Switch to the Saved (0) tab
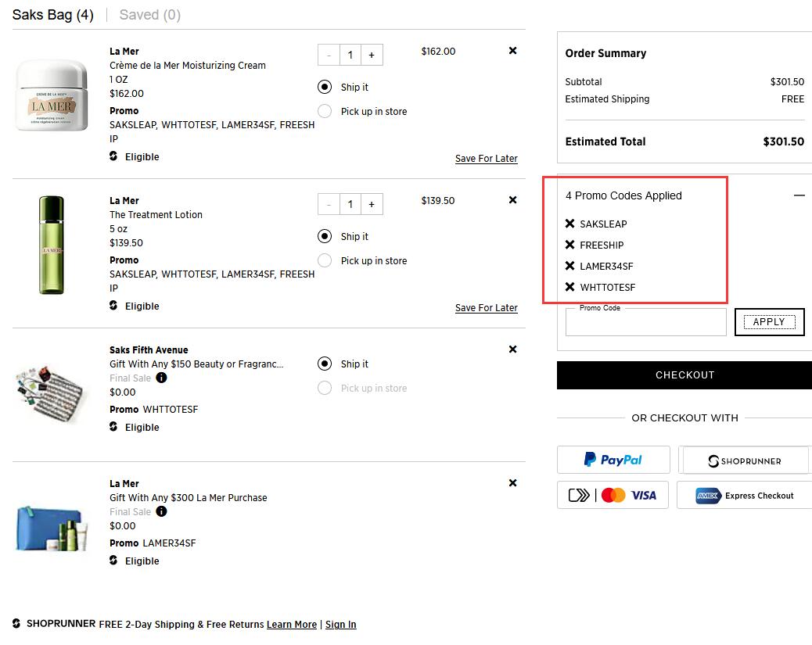 tap(149, 15)
